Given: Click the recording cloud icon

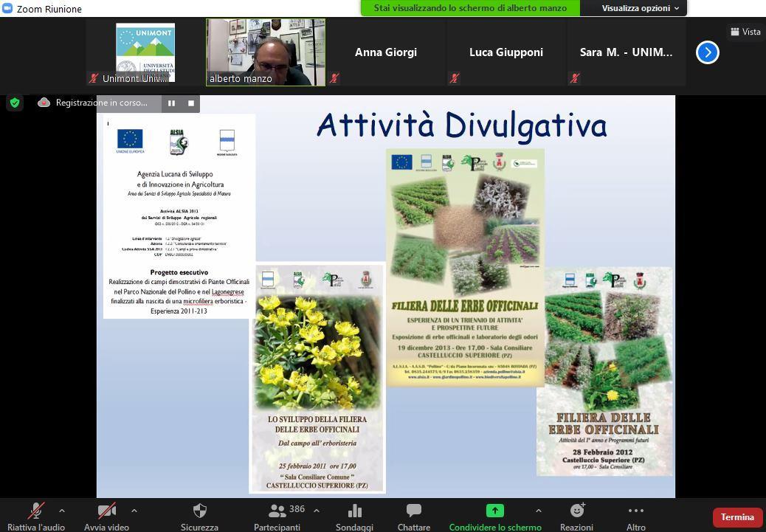Looking at the screenshot, I should click(x=44, y=103).
